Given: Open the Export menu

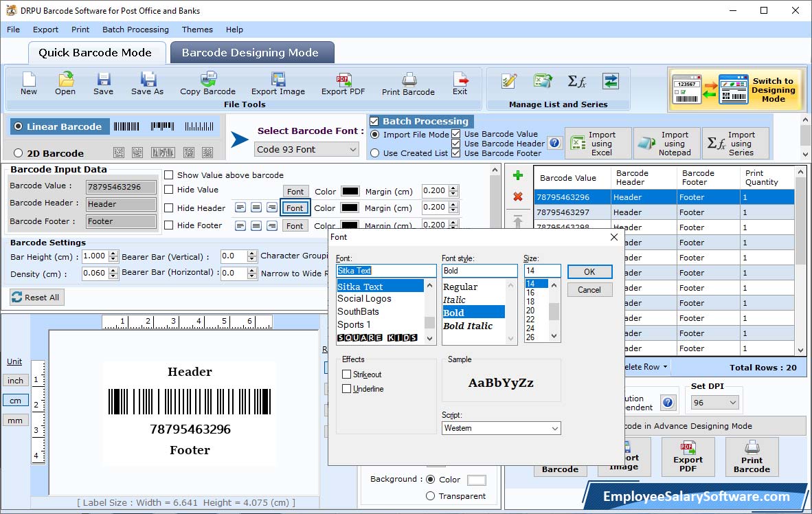Looking at the screenshot, I should click(45, 30).
